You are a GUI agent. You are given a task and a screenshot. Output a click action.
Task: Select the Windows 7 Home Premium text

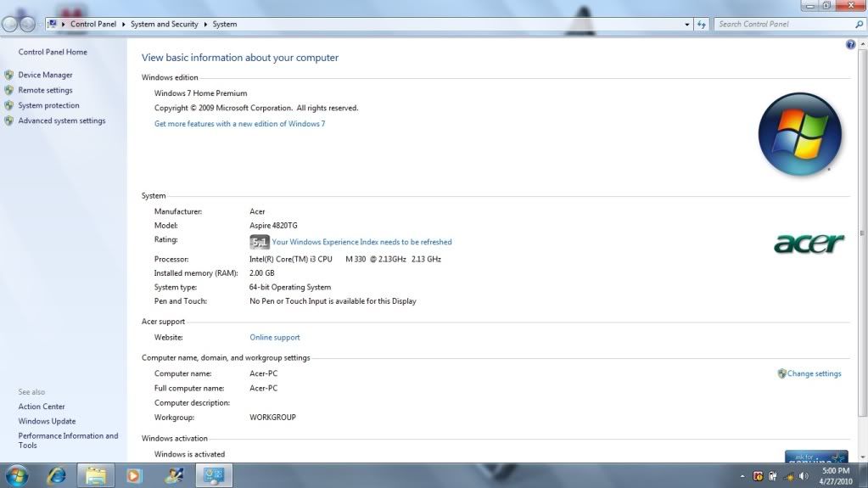pyautogui.click(x=200, y=93)
